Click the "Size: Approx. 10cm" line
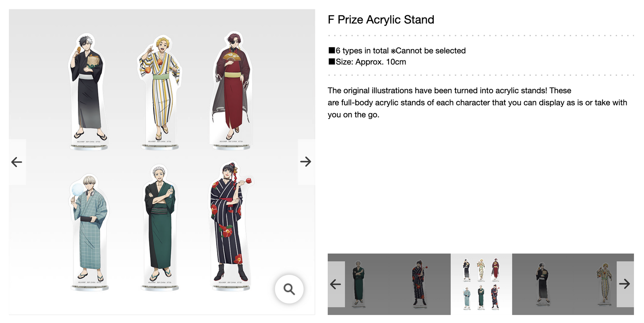The width and height of the screenshot is (644, 323). pos(367,62)
